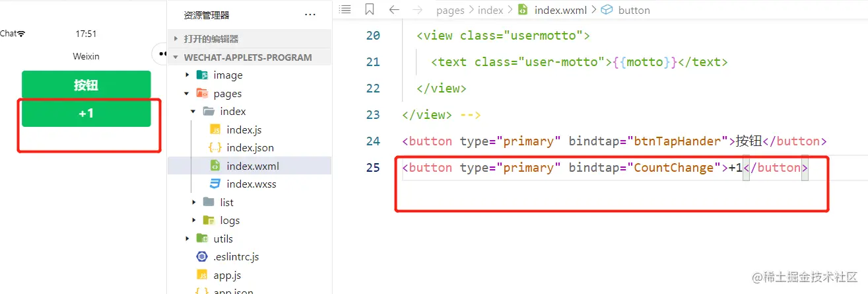Tap the green +1 button in simulator
This screenshot has height=294, width=868.
point(86,114)
